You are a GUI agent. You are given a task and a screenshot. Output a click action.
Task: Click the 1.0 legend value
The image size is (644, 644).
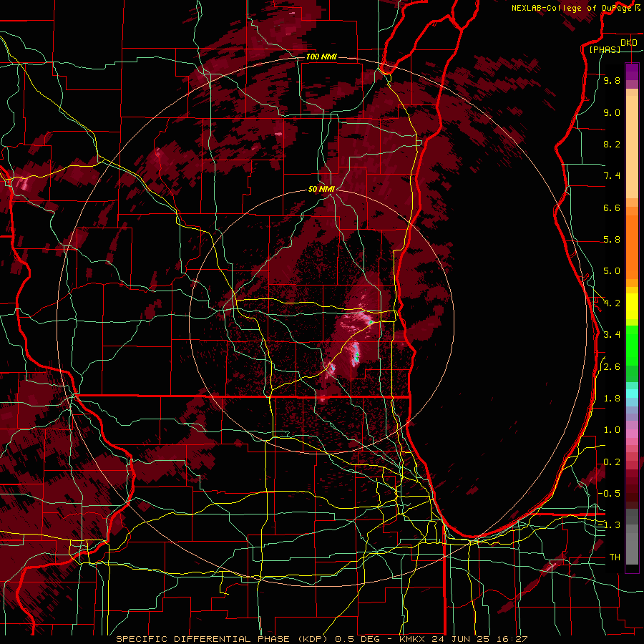click(612, 430)
